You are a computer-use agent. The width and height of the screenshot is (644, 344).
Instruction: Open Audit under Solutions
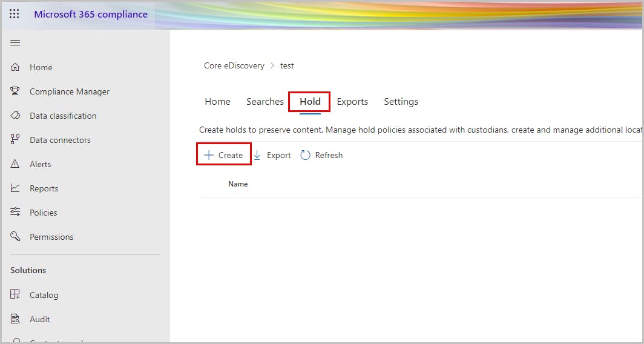coord(40,319)
